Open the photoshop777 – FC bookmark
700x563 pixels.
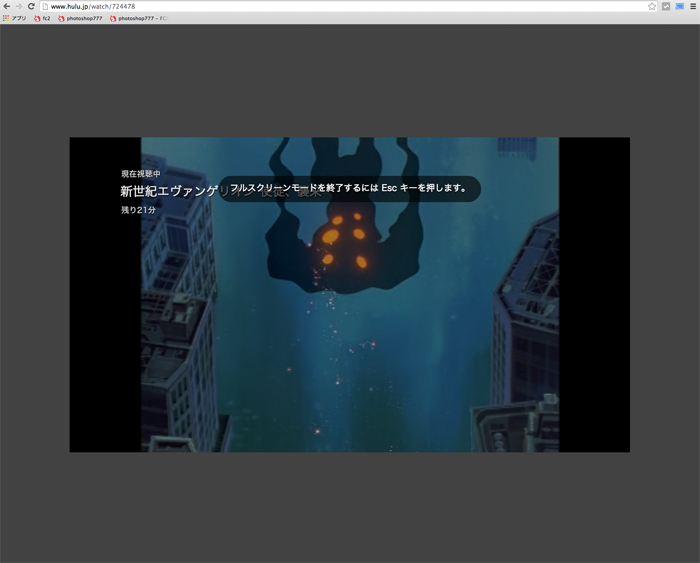[x=138, y=18]
